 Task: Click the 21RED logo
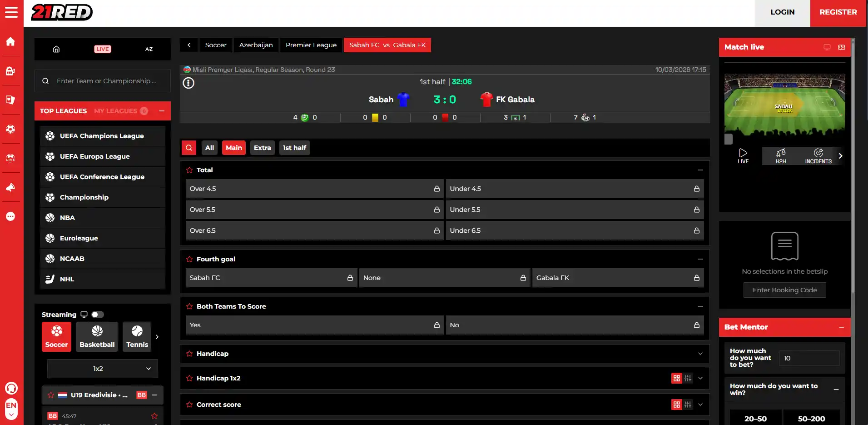pyautogui.click(x=62, y=12)
